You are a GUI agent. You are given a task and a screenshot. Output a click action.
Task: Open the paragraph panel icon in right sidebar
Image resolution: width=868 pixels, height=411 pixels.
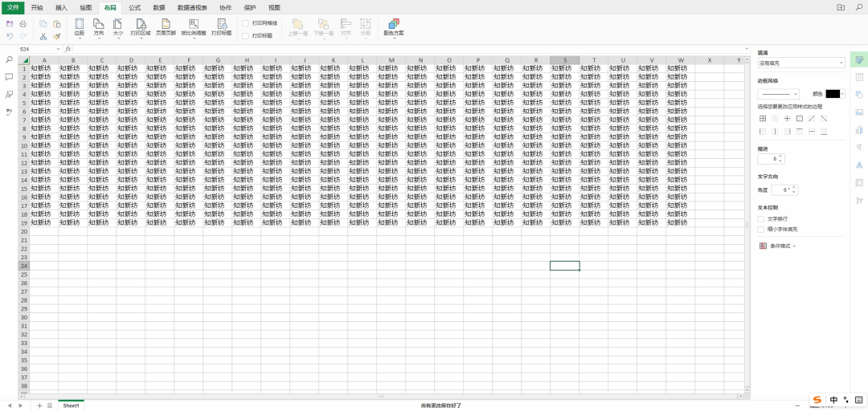[x=859, y=147]
